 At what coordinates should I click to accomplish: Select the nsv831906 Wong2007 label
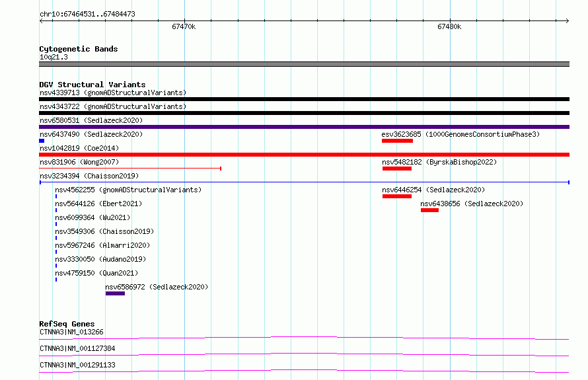coord(79,162)
